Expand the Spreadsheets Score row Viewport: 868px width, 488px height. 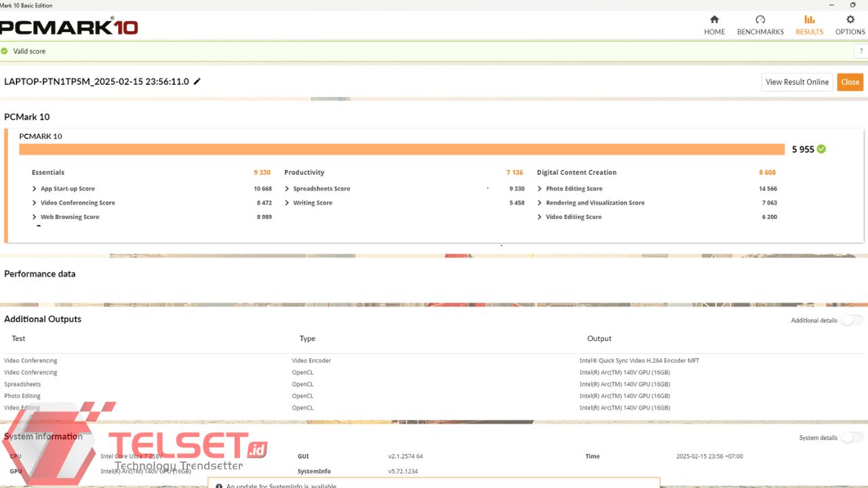pos(288,189)
